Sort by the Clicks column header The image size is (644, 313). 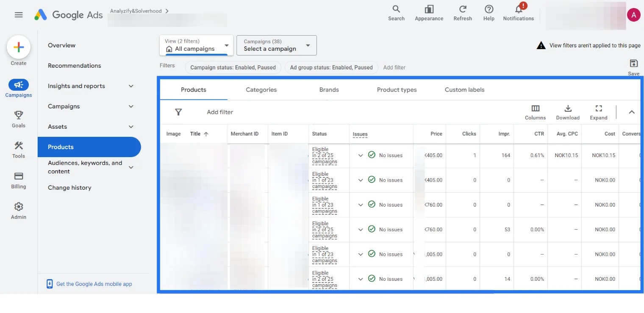(469, 134)
